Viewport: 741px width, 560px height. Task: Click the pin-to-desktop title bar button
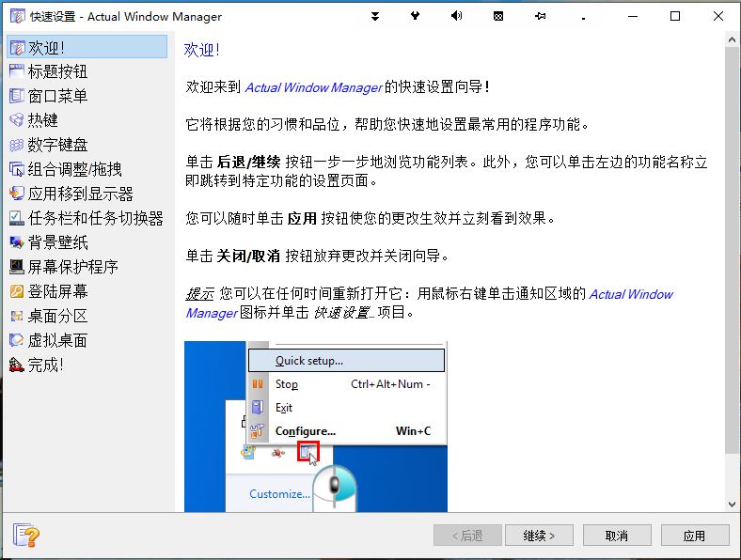pos(540,17)
